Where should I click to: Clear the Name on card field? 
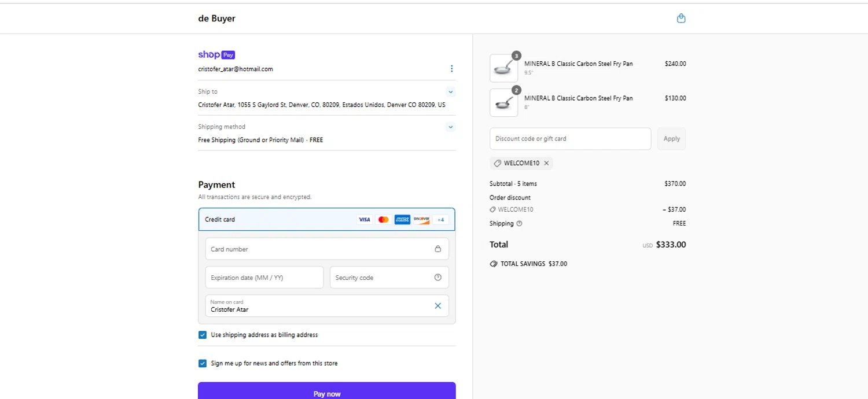(x=437, y=306)
